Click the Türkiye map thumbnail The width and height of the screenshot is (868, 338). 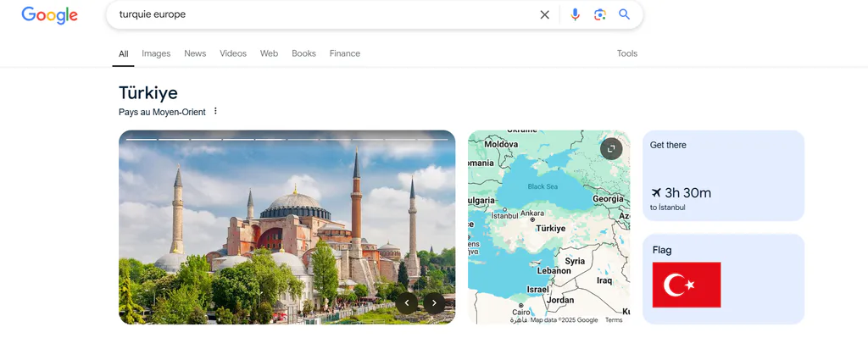tap(549, 227)
